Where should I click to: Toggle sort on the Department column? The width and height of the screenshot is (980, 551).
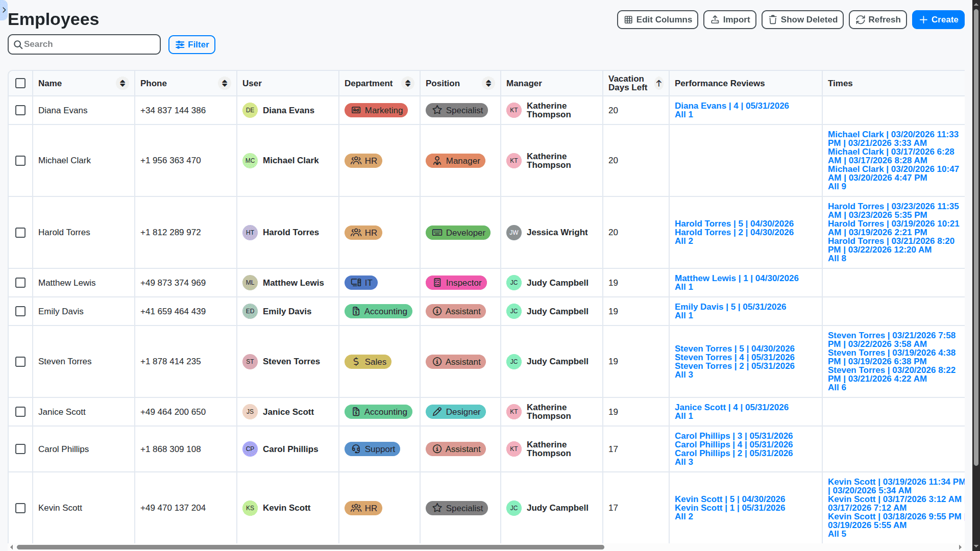tap(408, 83)
